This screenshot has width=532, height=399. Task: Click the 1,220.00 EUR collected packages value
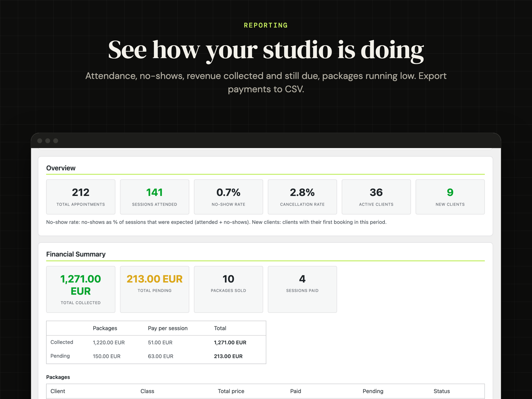pyautogui.click(x=109, y=343)
